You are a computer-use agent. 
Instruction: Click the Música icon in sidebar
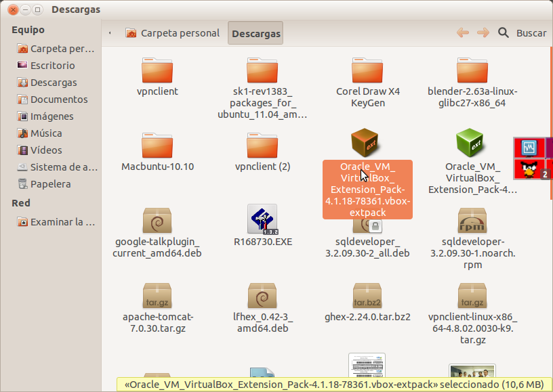pos(22,133)
